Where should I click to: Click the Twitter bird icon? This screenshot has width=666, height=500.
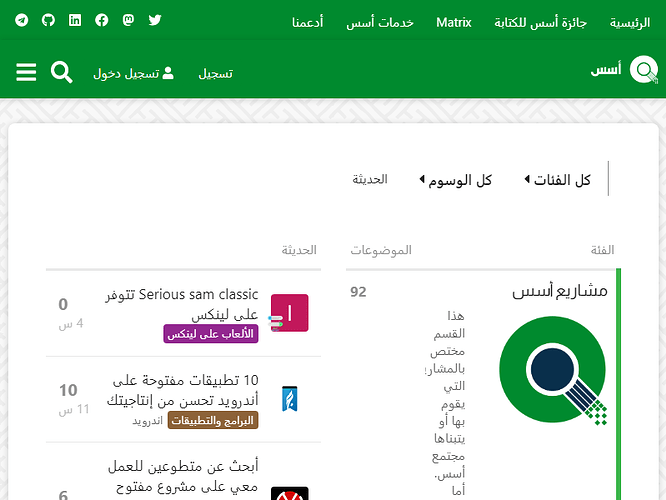(x=155, y=20)
